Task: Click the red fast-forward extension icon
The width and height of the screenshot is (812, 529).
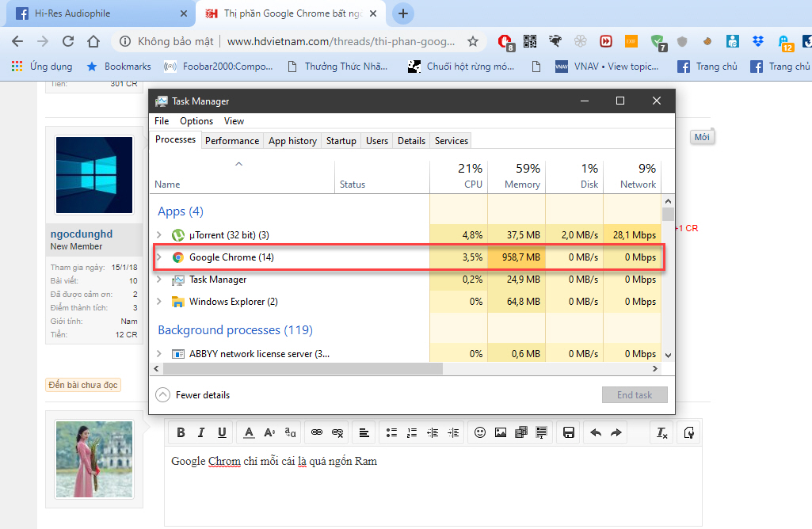Action: click(606, 41)
